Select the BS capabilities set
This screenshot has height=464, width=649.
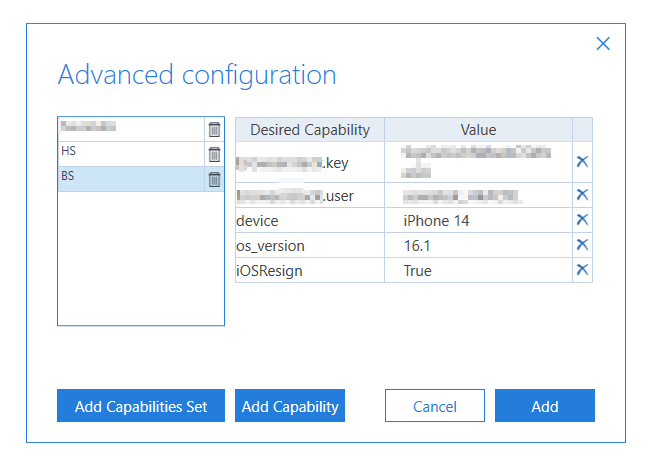[x=130, y=179]
